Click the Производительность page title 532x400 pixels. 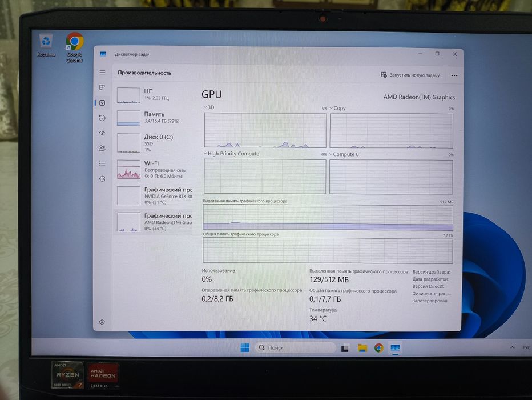(x=144, y=73)
